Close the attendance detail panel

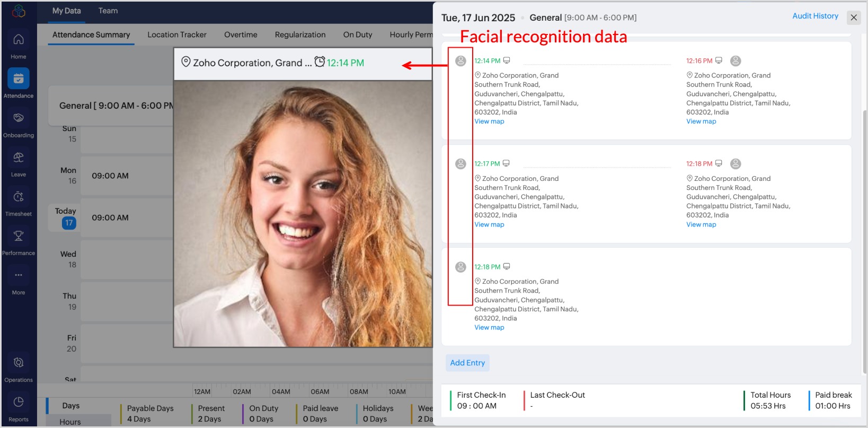click(854, 18)
